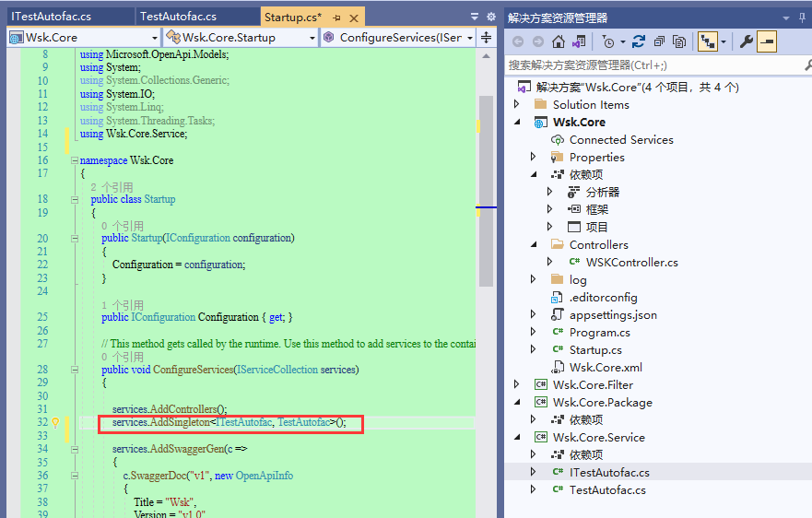Select TestAutofac.cs in Solution Explorer
The width and height of the screenshot is (812, 518).
pos(607,489)
